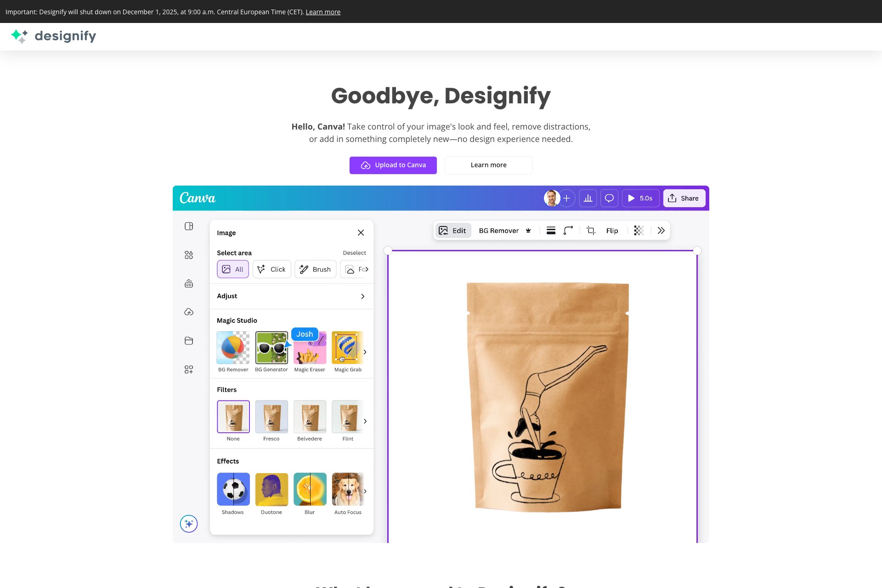Enable the All select area mode
The width and height of the screenshot is (882, 588).
click(232, 269)
